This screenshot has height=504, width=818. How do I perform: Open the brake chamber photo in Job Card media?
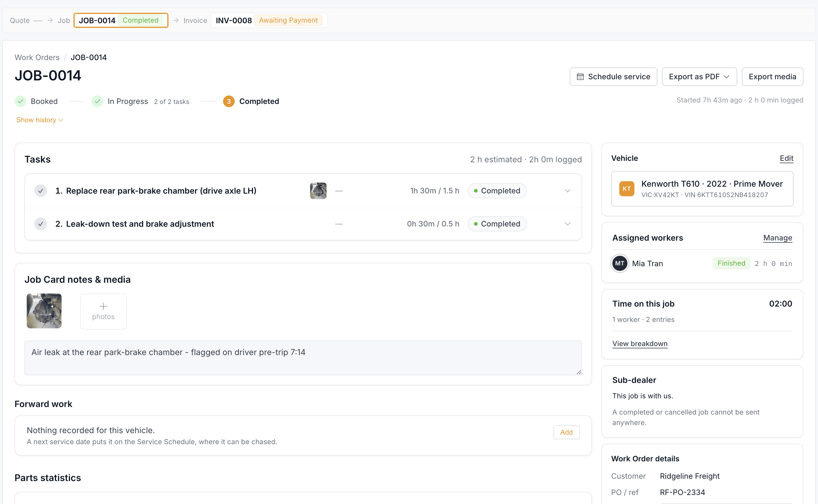point(44,311)
